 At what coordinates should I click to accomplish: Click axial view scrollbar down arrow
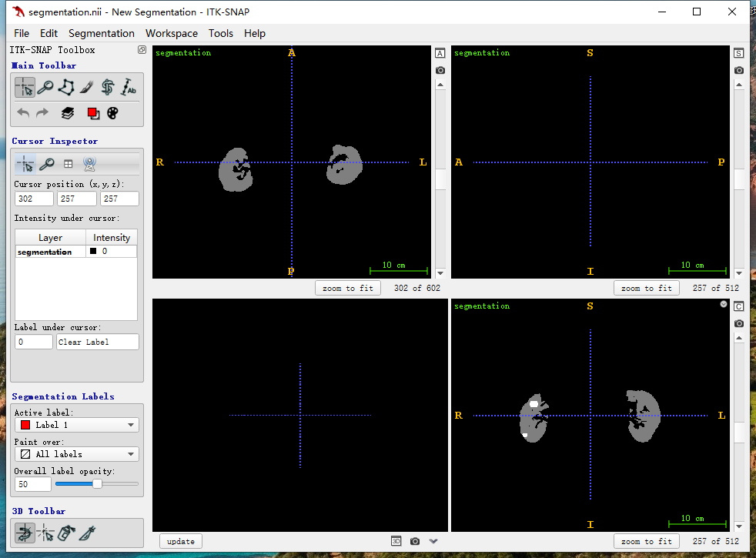coord(440,273)
